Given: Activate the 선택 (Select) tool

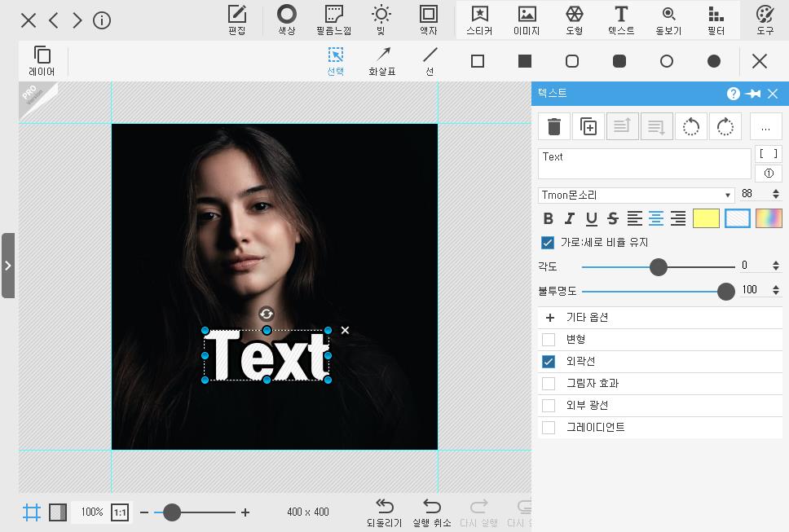Looking at the screenshot, I should click(x=336, y=61).
